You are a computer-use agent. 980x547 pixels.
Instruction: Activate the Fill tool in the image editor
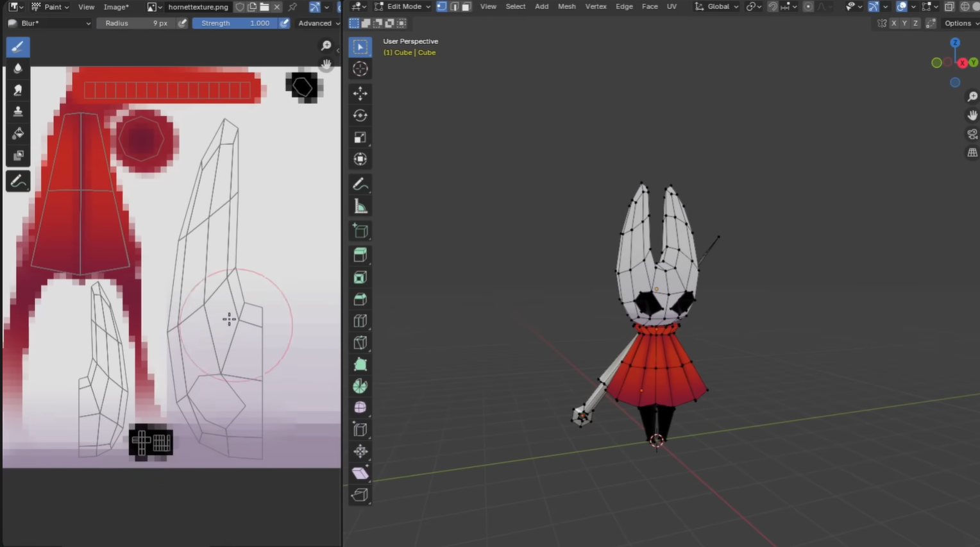click(x=17, y=133)
